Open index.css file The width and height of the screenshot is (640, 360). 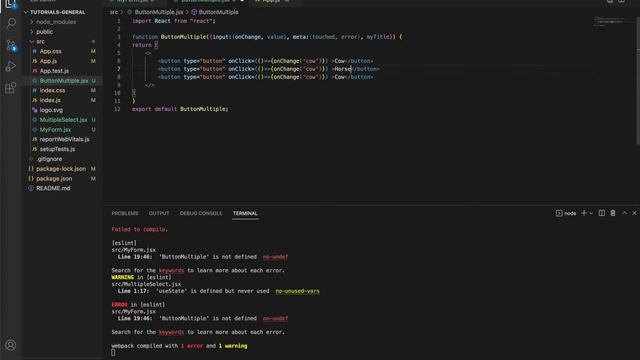pos(52,91)
